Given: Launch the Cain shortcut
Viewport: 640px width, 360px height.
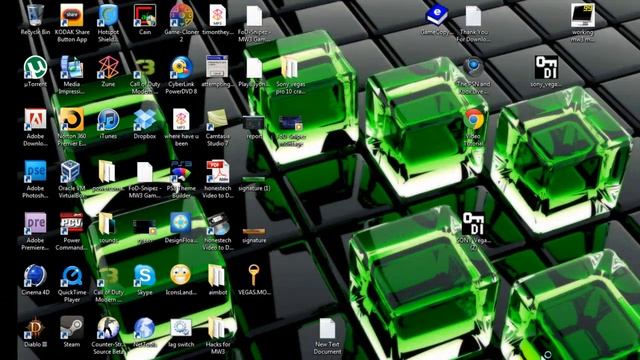Looking at the screenshot, I should [x=145, y=15].
